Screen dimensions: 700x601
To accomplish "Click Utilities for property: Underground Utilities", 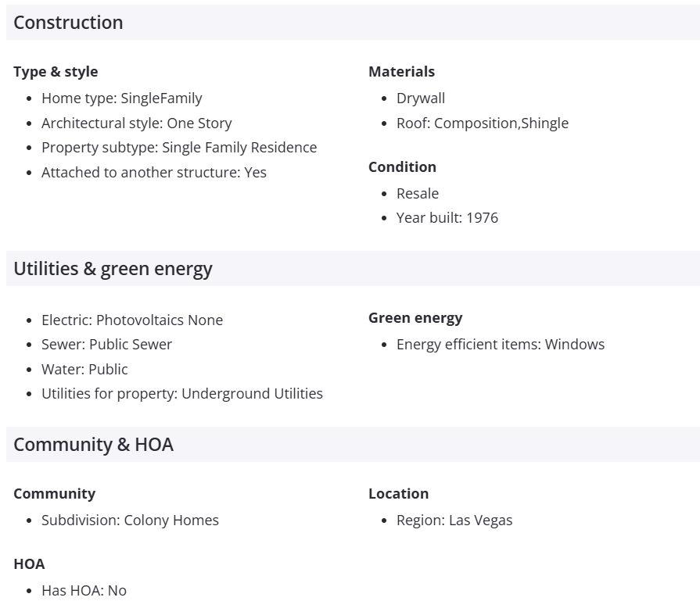I will coord(181,394).
